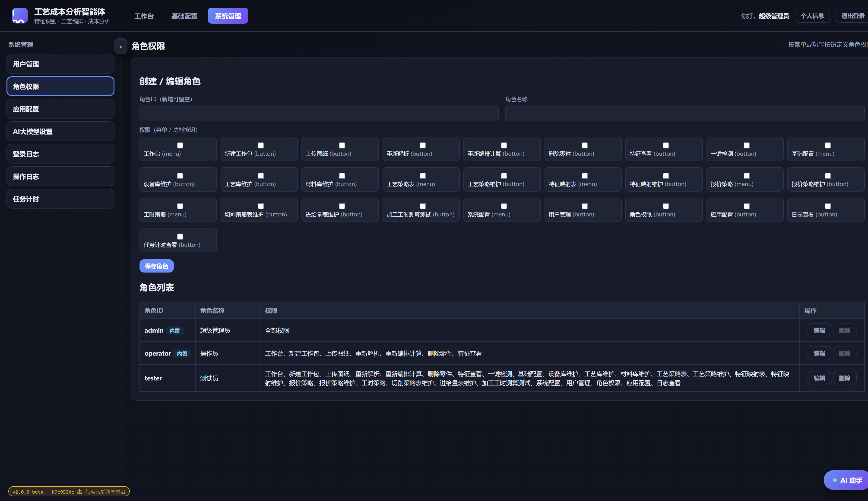Click the app logo icon
Viewport: 868px width, 501px height.
point(20,16)
